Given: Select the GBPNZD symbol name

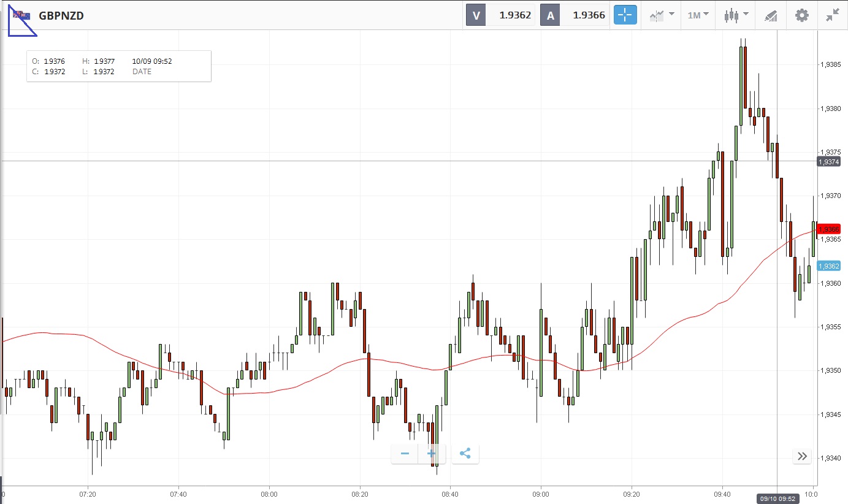Looking at the screenshot, I should [61, 16].
